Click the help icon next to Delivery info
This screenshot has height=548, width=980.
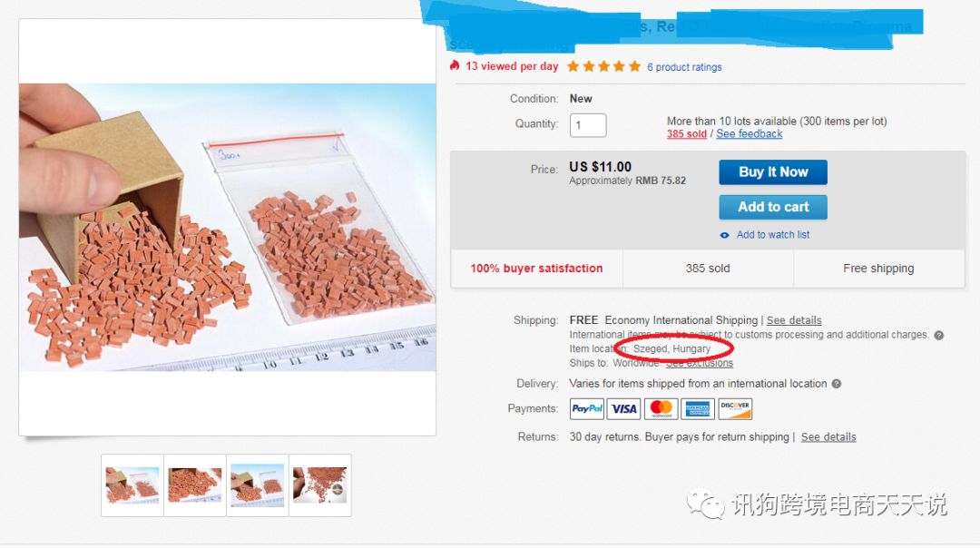(x=837, y=384)
